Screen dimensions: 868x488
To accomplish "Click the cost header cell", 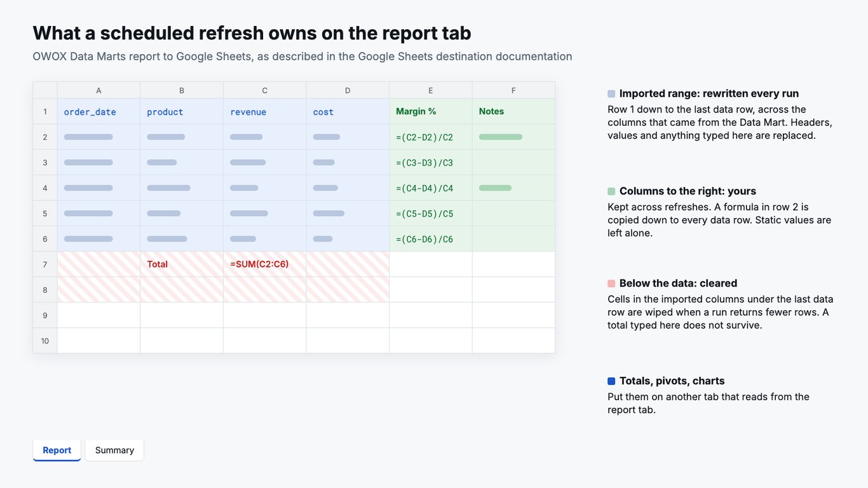I will (x=348, y=111).
